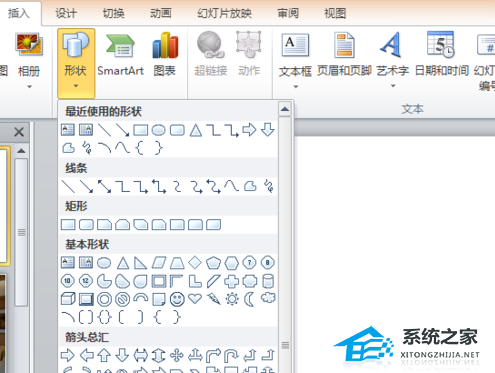
Task: Select snip single corner rectangle in 矩形
Action: (x=104, y=225)
